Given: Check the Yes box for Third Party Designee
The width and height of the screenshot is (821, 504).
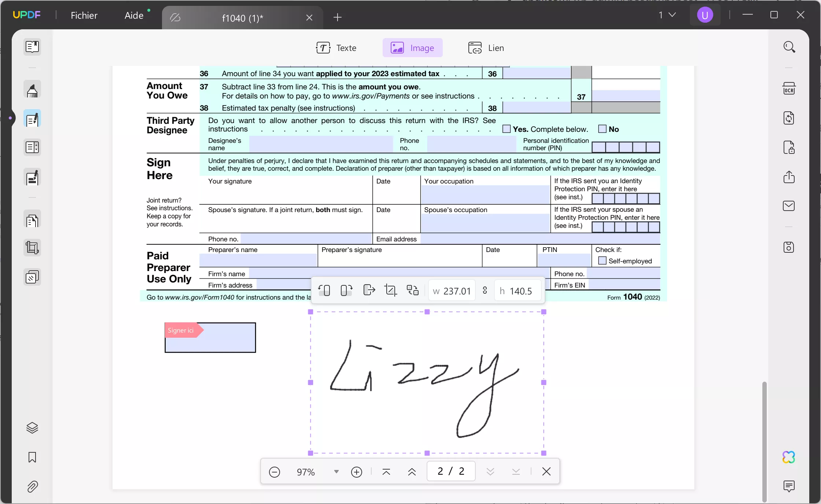Looking at the screenshot, I should pos(506,129).
